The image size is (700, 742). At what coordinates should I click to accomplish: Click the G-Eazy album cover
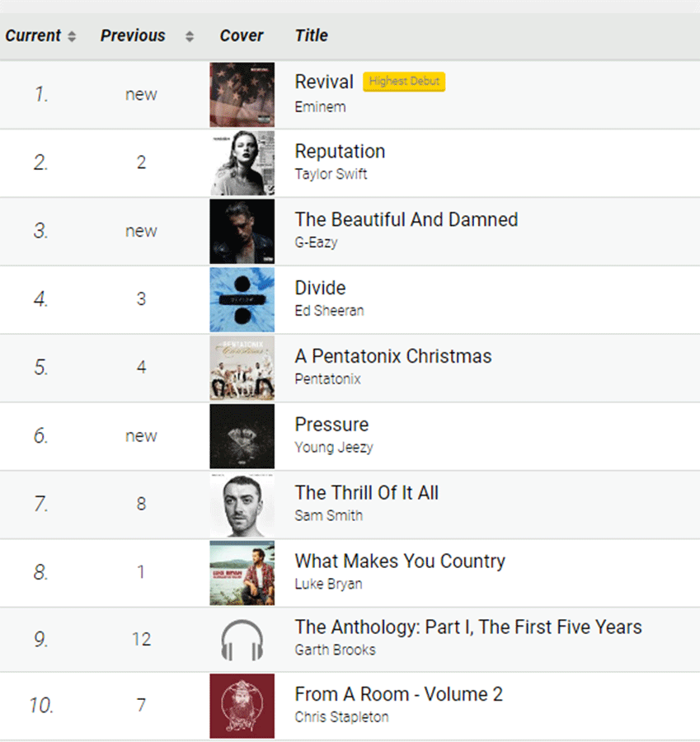[242, 232]
